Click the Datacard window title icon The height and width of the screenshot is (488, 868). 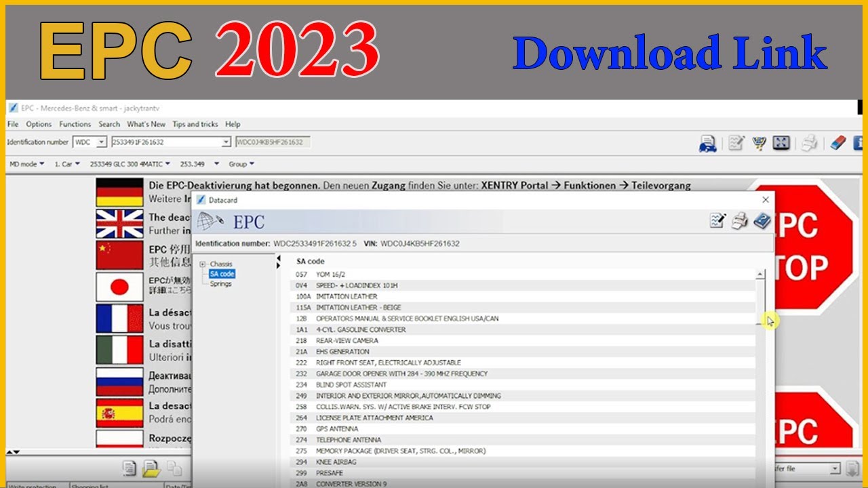(x=201, y=200)
